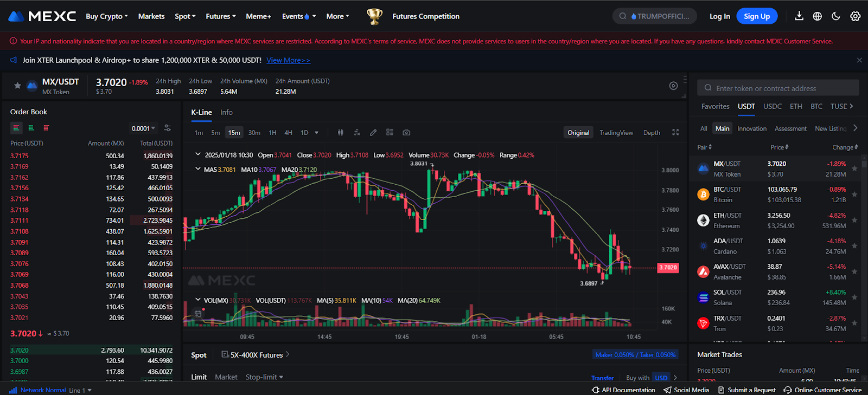The height and width of the screenshot is (395, 868).
Task: Favorite MX/USDT with the star icon
Action: 17,86
